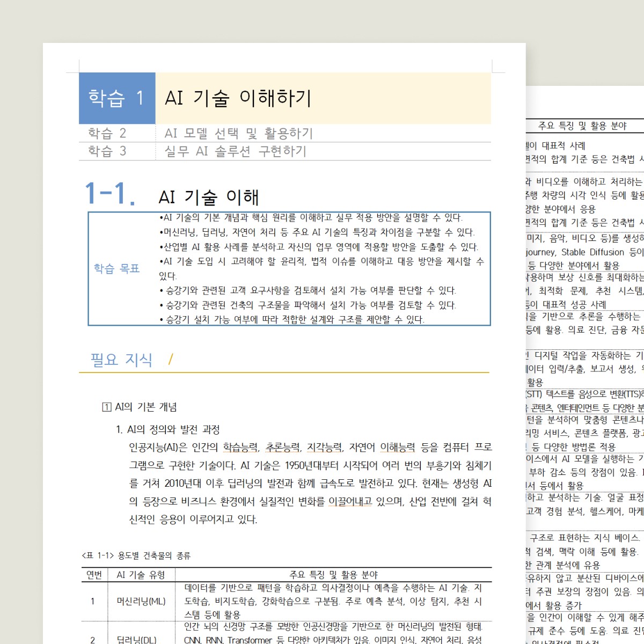Click right page text '구조로 표현하는 지식 베이스'
The width and height of the screenshot is (644, 644).
585,537
